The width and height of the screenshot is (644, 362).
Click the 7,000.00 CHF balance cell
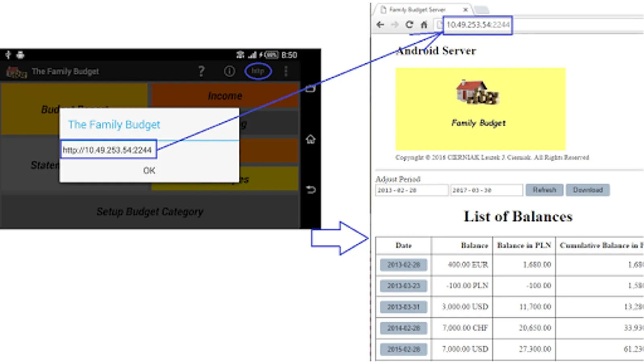462,328
